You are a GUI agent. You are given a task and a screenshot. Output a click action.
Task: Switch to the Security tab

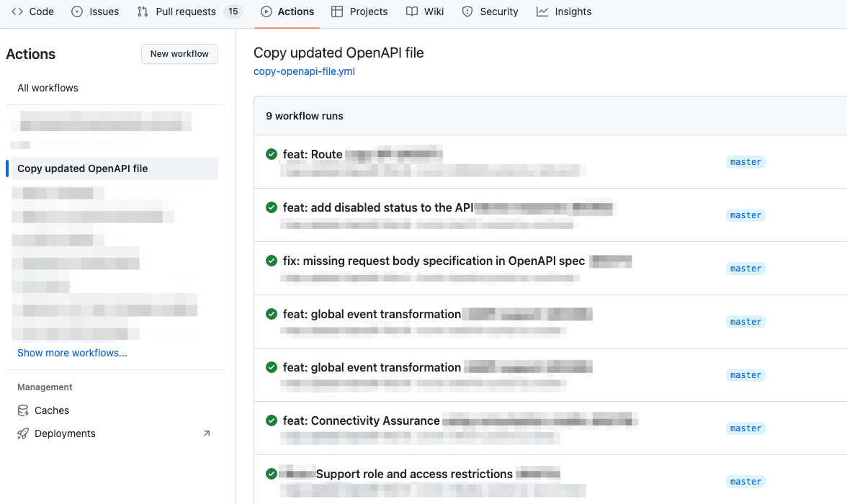click(490, 12)
